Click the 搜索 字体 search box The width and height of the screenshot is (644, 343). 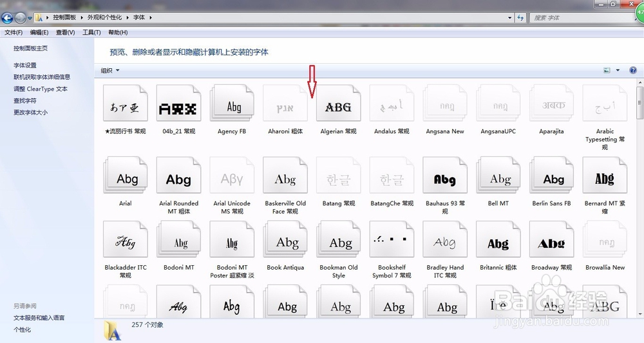point(582,17)
